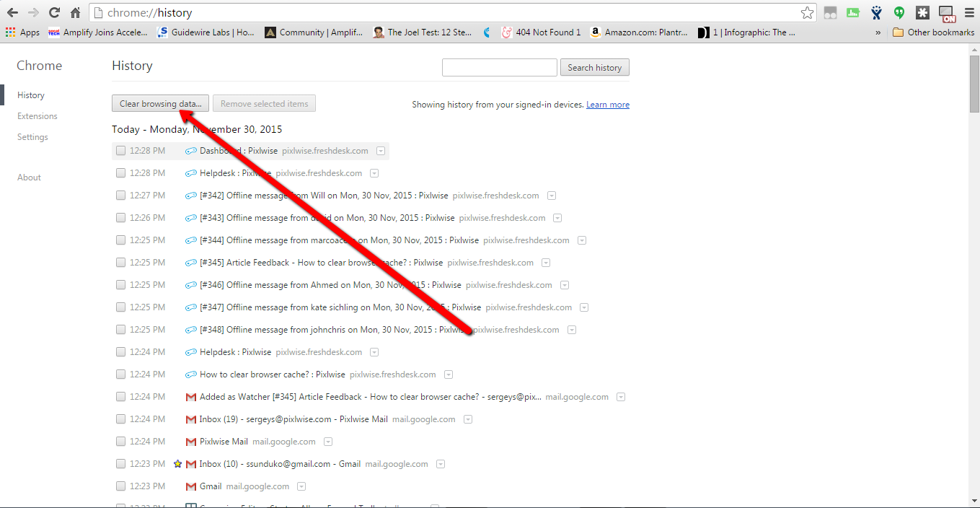
Task: Open the [#347] message from kate sichling
Action: [x=340, y=307]
